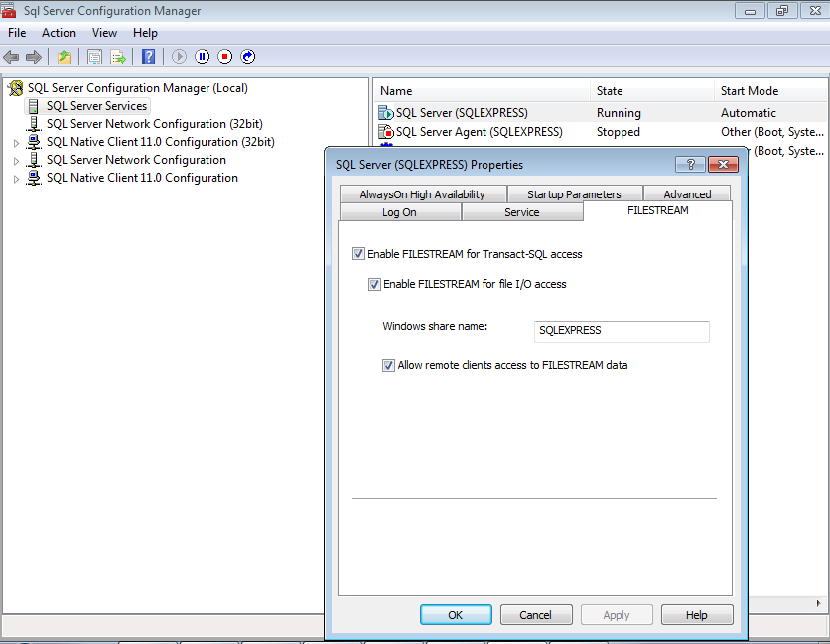Switch to the Advanced tab
The width and height of the screenshot is (830, 644).
(687, 194)
